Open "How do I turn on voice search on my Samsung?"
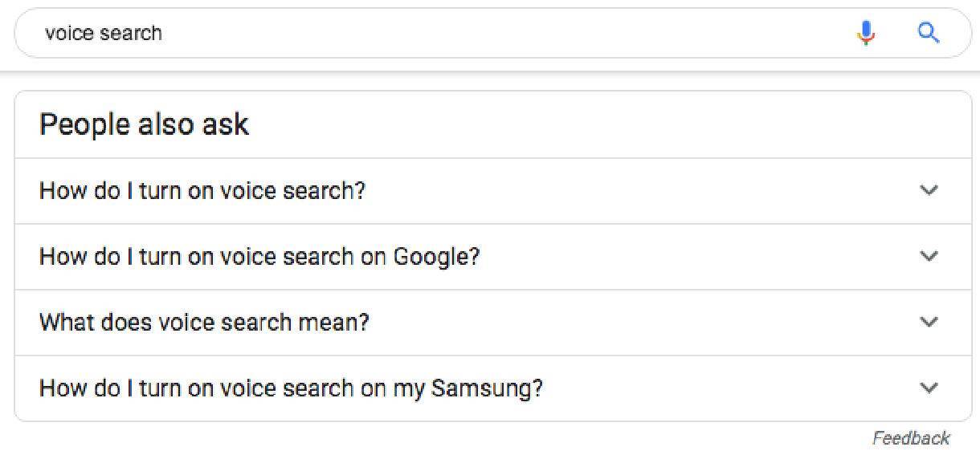Screen dimensions: 980x455 (x=291, y=388)
